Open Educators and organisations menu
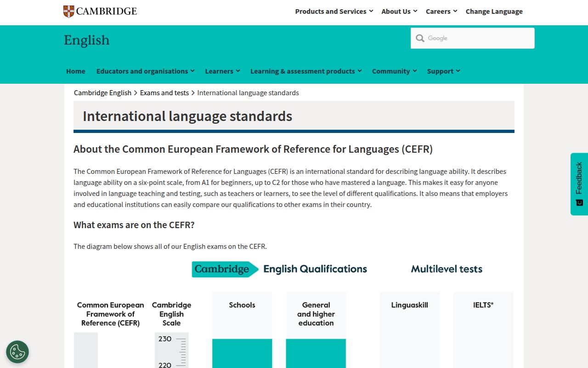The width and height of the screenshot is (588, 368). pos(145,71)
